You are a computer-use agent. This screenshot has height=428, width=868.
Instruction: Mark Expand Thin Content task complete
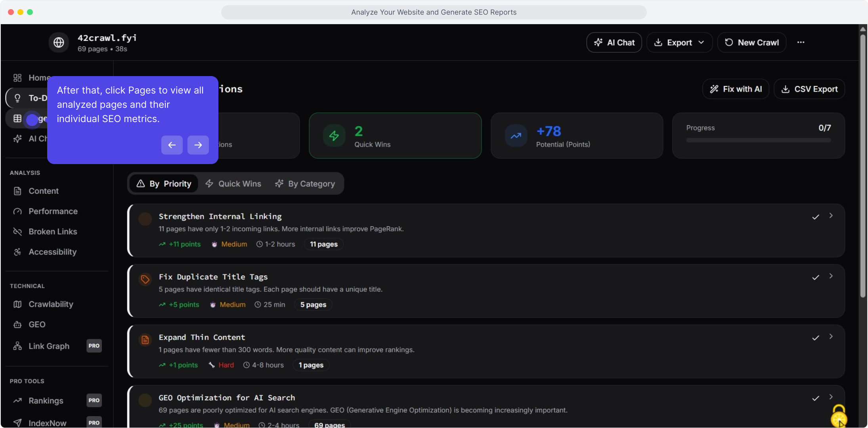[x=815, y=338]
